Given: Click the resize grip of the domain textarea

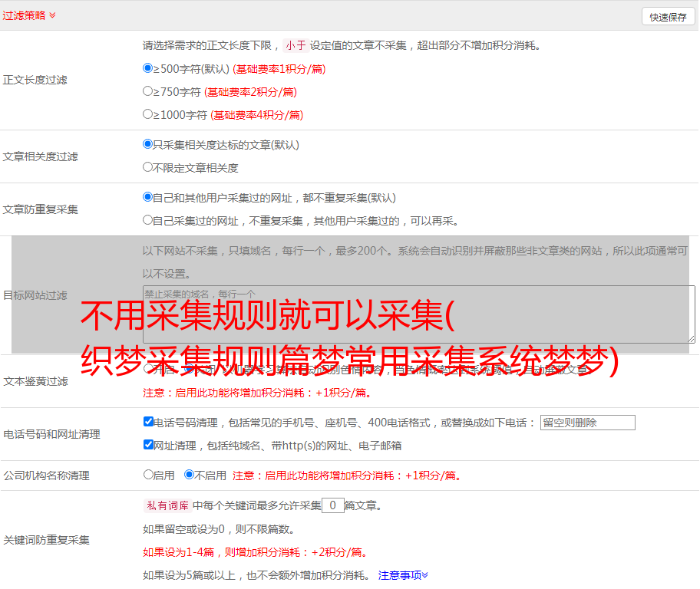Looking at the screenshot, I should (691, 339).
